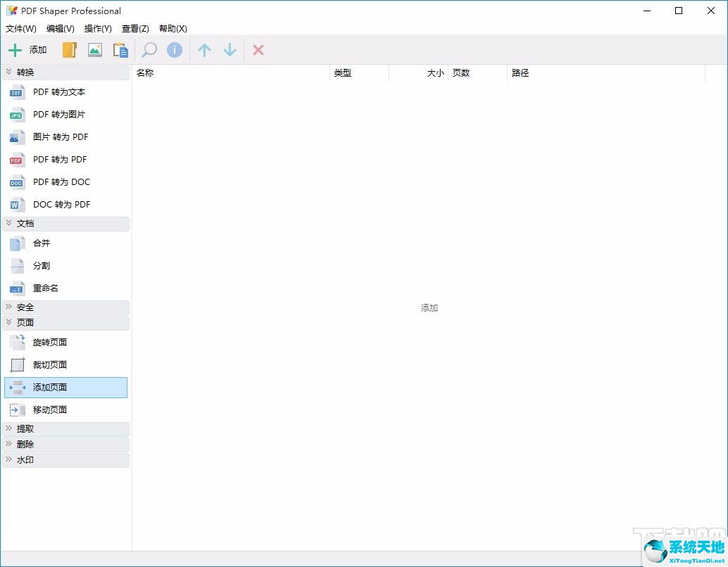The image size is (728, 567).
Task: Click the info (i) toolbar icon
Action: tap(175, 50)
